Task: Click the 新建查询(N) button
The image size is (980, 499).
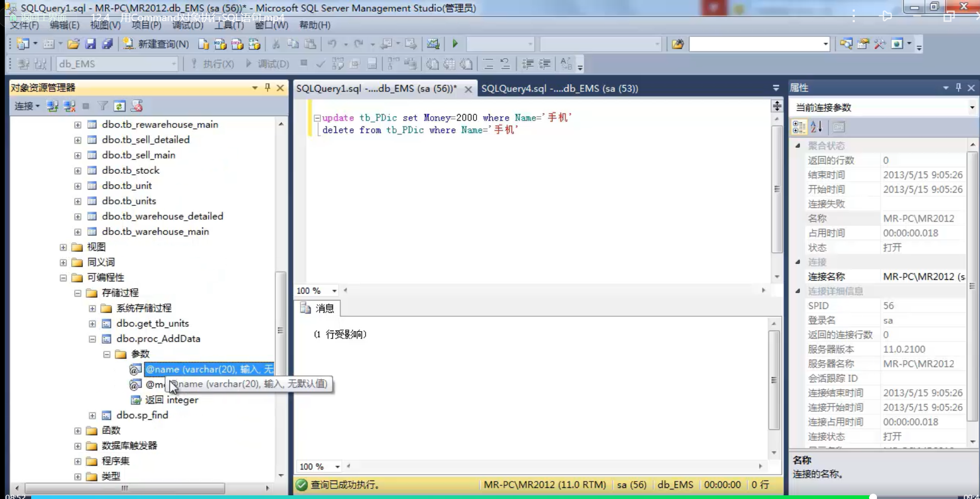Action: pos(155,44)
